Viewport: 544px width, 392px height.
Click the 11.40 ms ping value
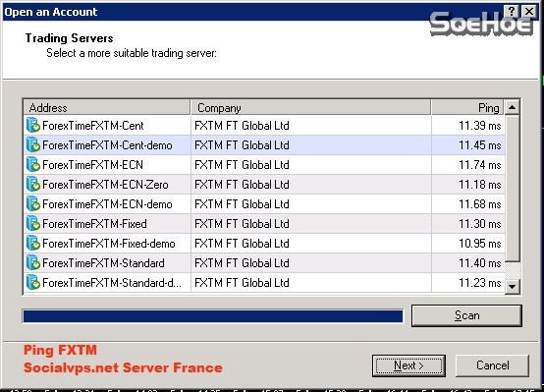[480, 263]
